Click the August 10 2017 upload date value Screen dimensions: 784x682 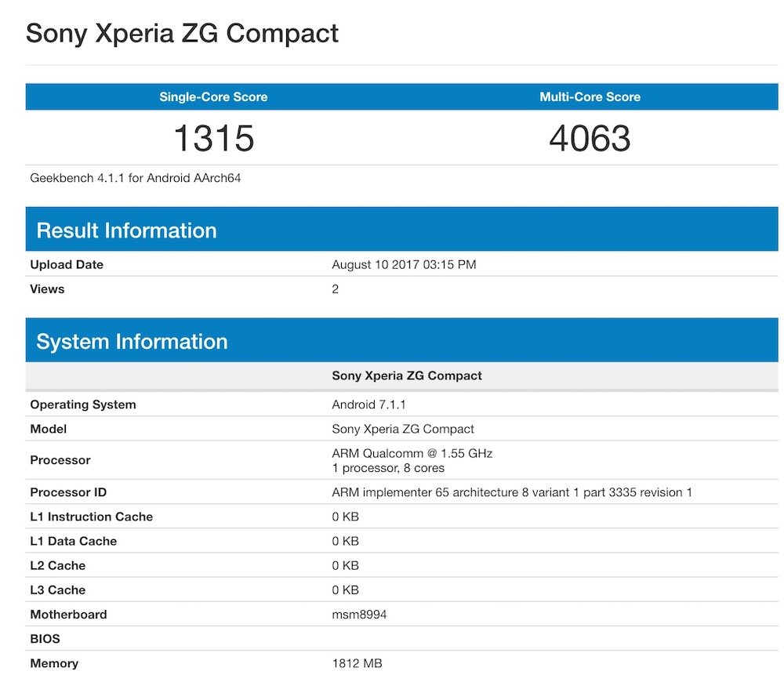[x=404, y=265]
